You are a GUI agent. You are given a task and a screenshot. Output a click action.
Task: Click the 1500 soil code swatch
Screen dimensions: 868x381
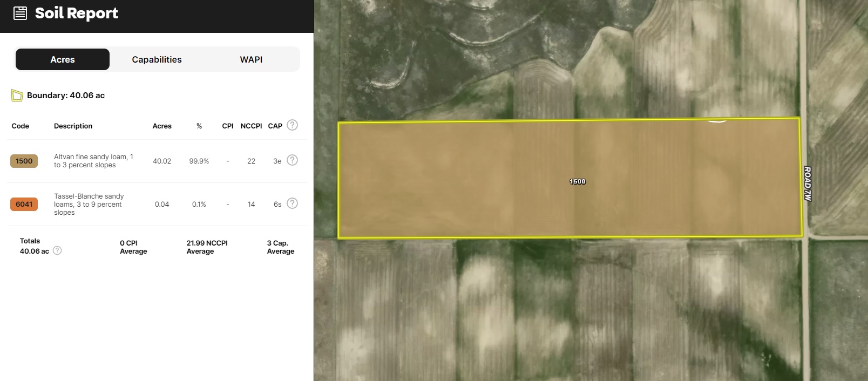(24, 161)
